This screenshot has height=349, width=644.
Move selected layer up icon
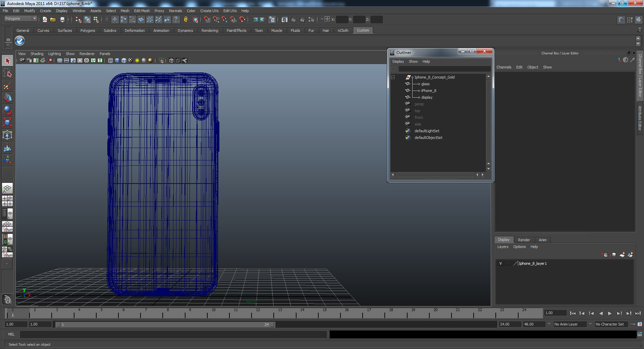605,255
